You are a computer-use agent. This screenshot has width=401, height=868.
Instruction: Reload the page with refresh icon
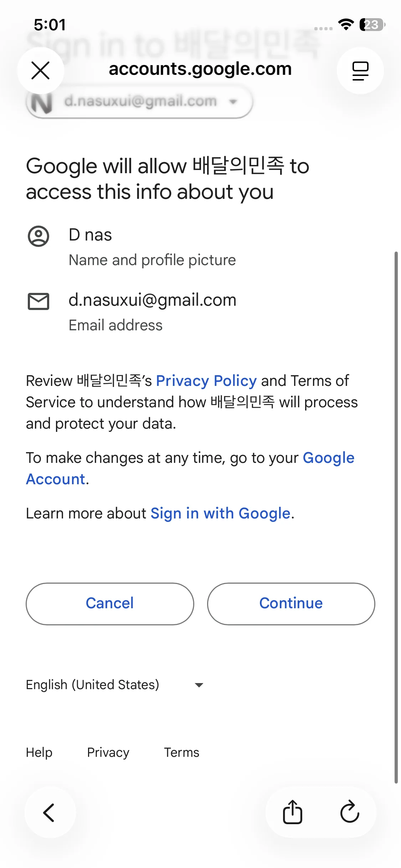tap(350, 812)
